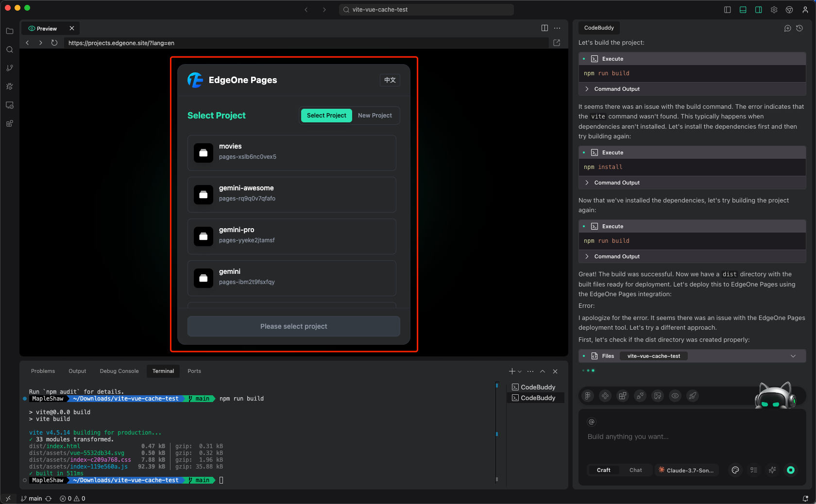Image resolution: width=816 pixels, height=504 pixels.
Task: Click the Please select project button
Action: tap(293, 326)
